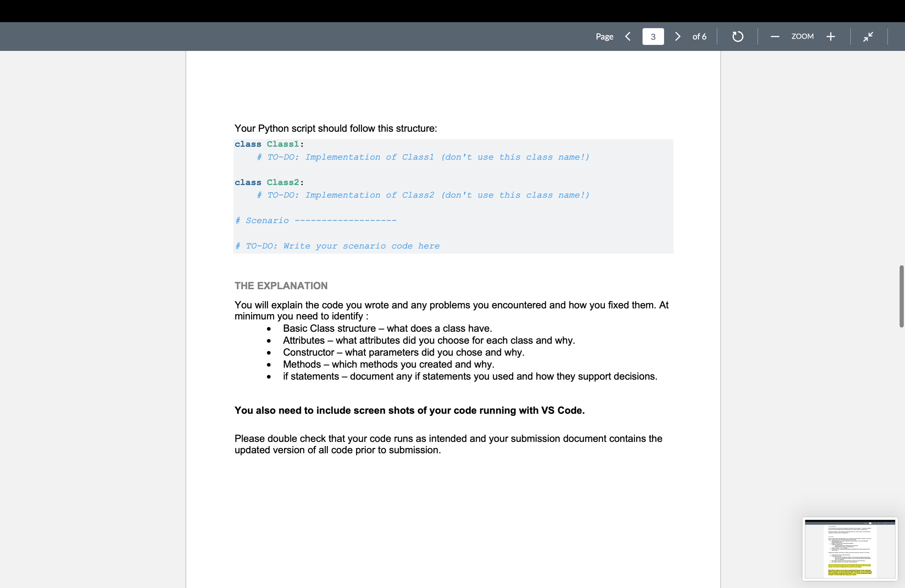Reset the document view rotation

tap(737, 37)
